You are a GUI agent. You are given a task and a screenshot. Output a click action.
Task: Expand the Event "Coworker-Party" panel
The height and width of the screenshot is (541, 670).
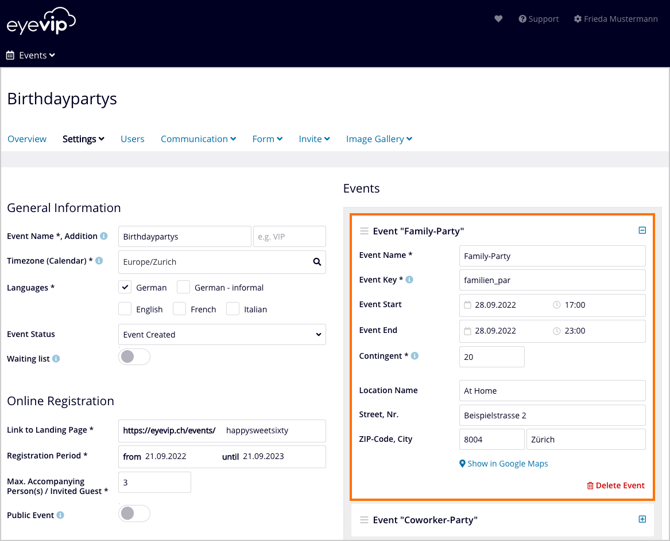(642, 520)
